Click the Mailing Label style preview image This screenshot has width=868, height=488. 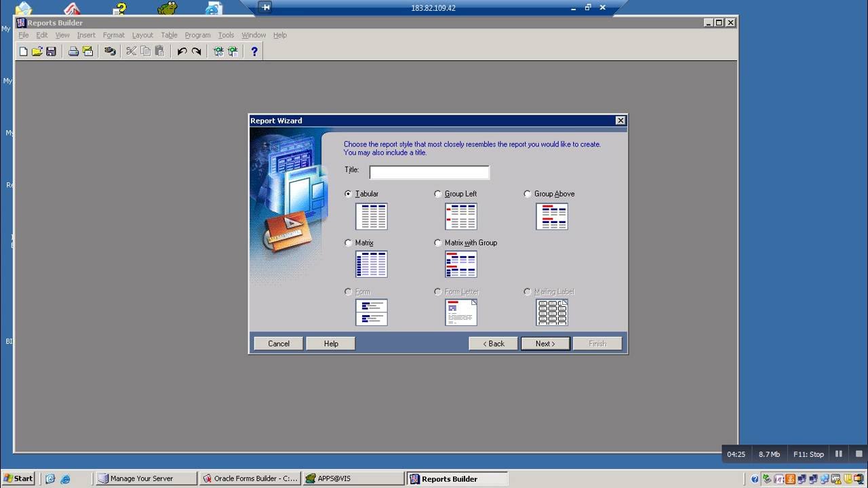click(552, 312)
